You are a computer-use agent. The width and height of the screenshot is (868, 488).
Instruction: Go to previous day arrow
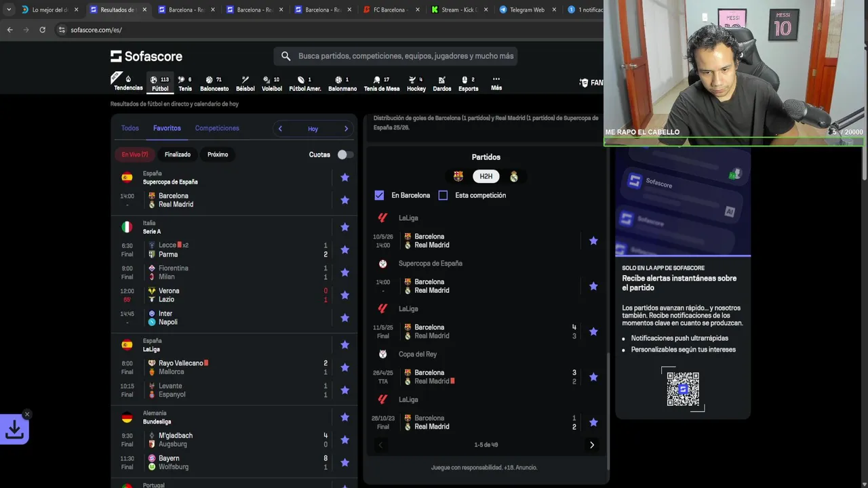coord(280,129)
